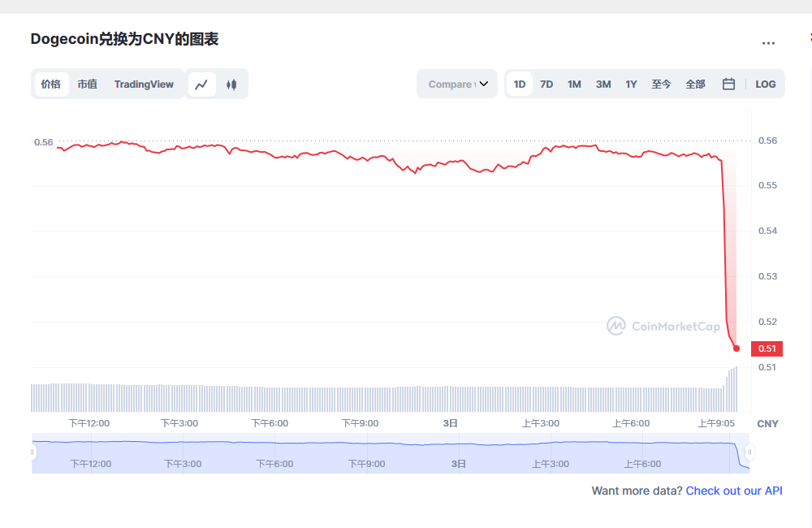The image size is (812, 528).
Task: Click the red endpoint dot on price line
Action: click(x=736, y=348)
